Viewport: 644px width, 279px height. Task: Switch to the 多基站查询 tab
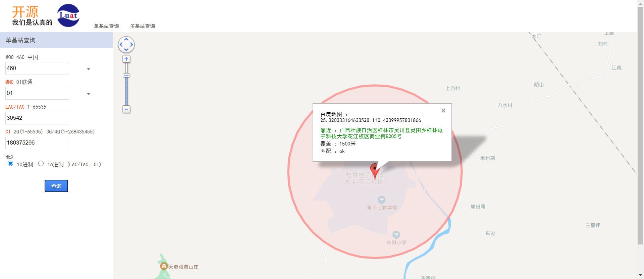(x=143, y=26)
